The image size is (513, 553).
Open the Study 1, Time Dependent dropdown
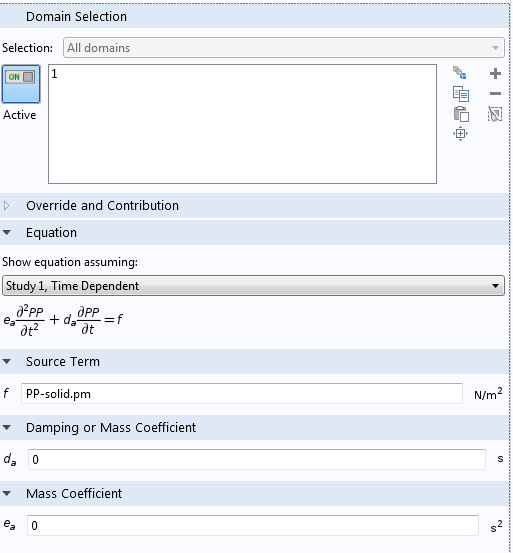point(253,286)
